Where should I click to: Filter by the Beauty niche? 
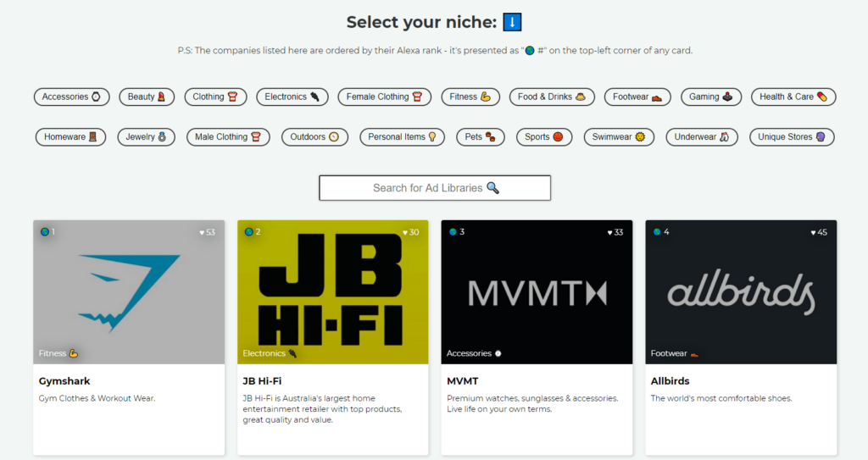[147, 97]
